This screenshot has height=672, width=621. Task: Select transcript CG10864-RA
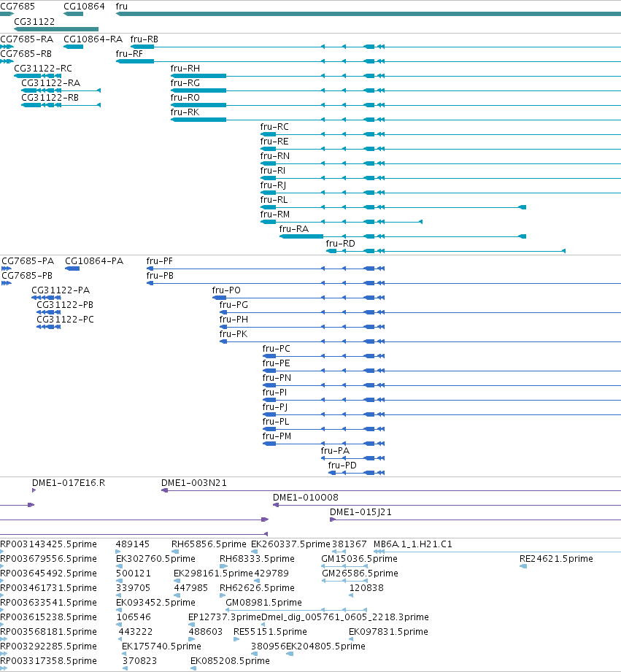click(93, 39)
